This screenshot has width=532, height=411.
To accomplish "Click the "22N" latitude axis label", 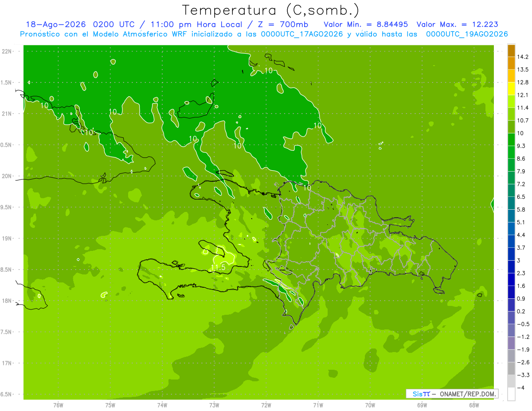I will click(x=7, y=51).
